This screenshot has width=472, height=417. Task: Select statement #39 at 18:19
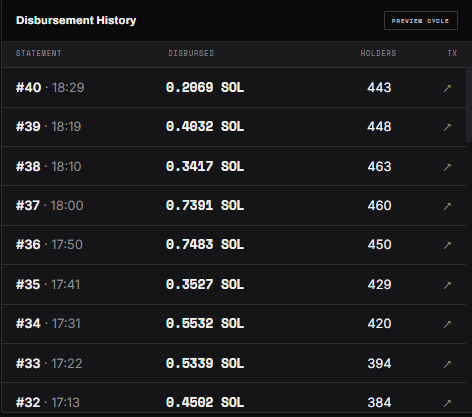[x=48, y=127]
